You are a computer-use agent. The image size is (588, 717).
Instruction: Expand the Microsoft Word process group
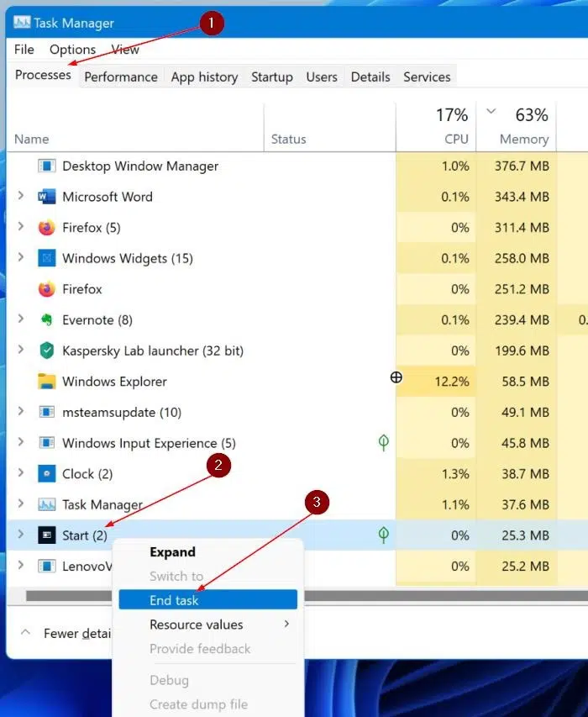(x=20, y=196)
